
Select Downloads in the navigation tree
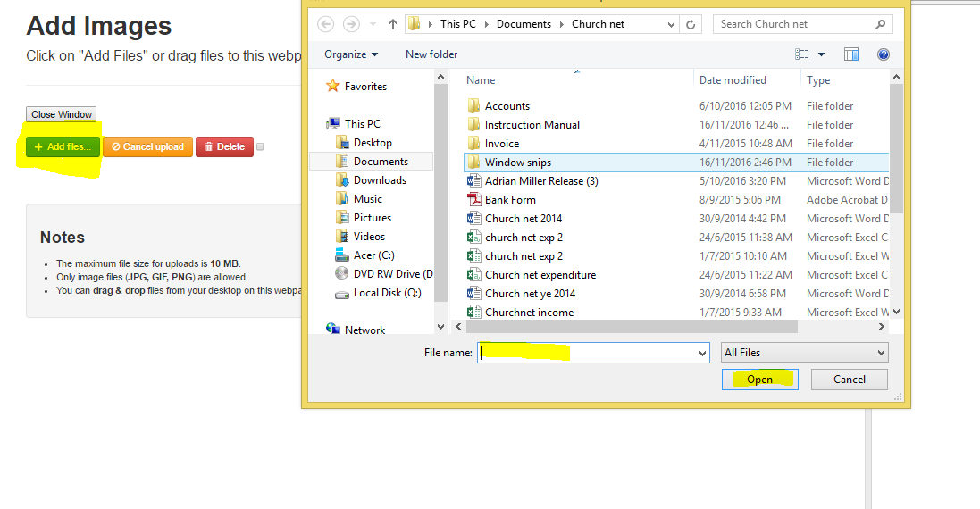[380, 180]
